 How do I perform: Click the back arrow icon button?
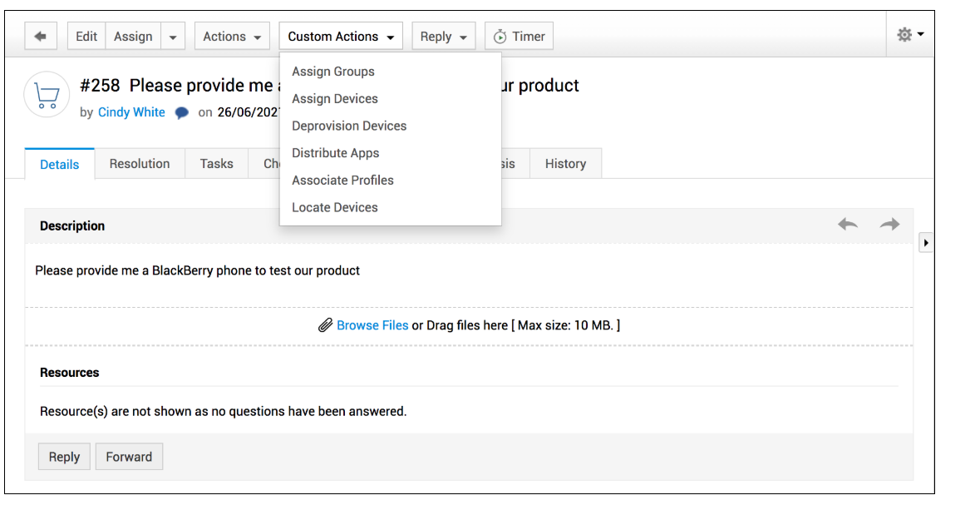(x=40, y=37)
